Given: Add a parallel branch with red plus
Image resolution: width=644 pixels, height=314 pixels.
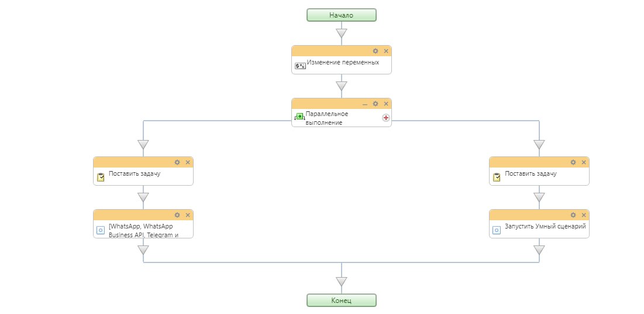Looking at the screenshot, I should [385, 118].
